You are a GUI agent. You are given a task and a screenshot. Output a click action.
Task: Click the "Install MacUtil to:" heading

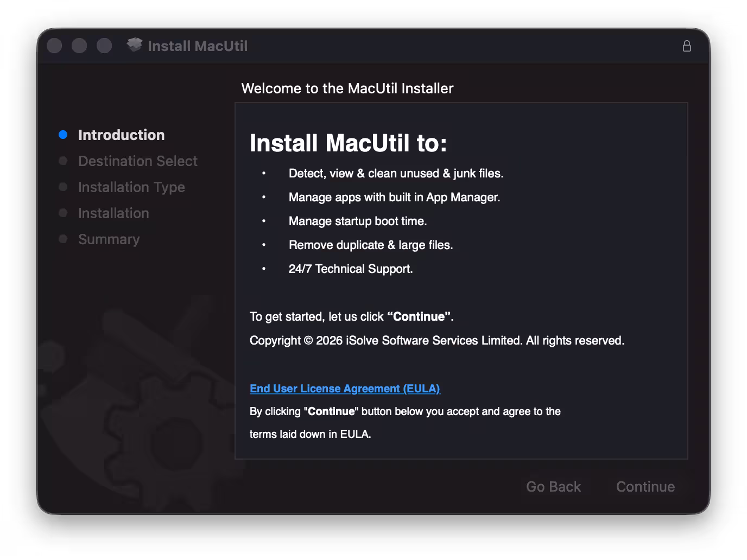tap(349, 143)
